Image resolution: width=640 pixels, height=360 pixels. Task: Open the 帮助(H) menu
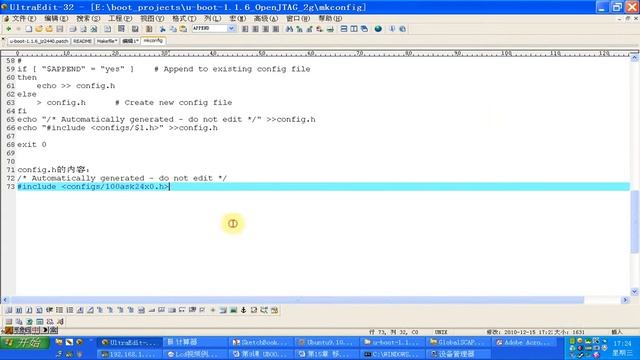330,18
